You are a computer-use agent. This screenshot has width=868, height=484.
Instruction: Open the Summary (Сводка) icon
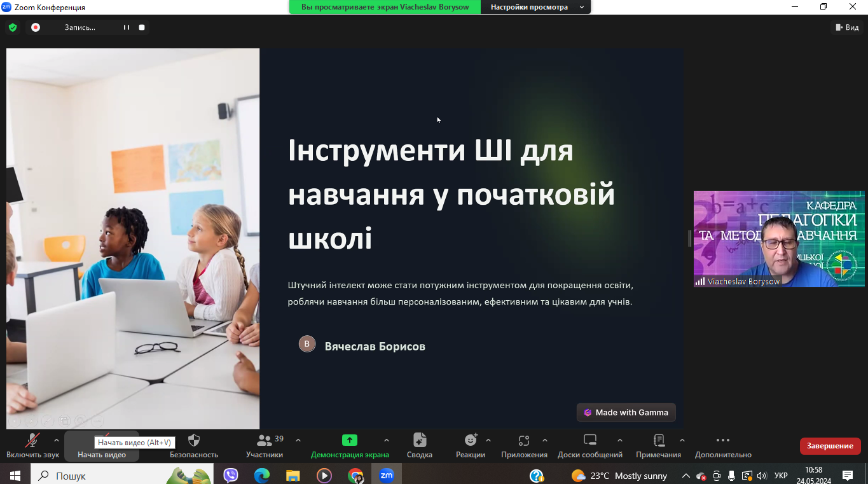(x=420, y=440)
